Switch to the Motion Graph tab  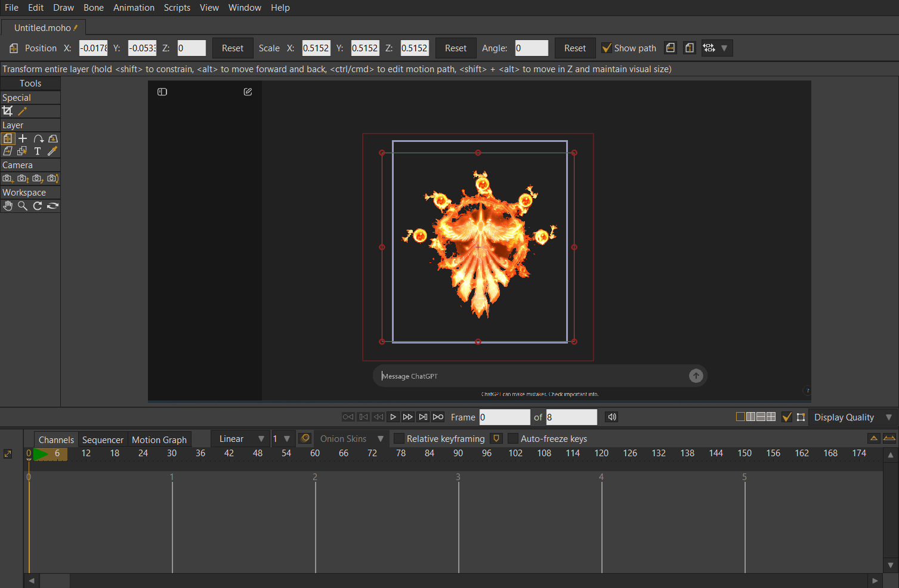[x=159, y=440]
